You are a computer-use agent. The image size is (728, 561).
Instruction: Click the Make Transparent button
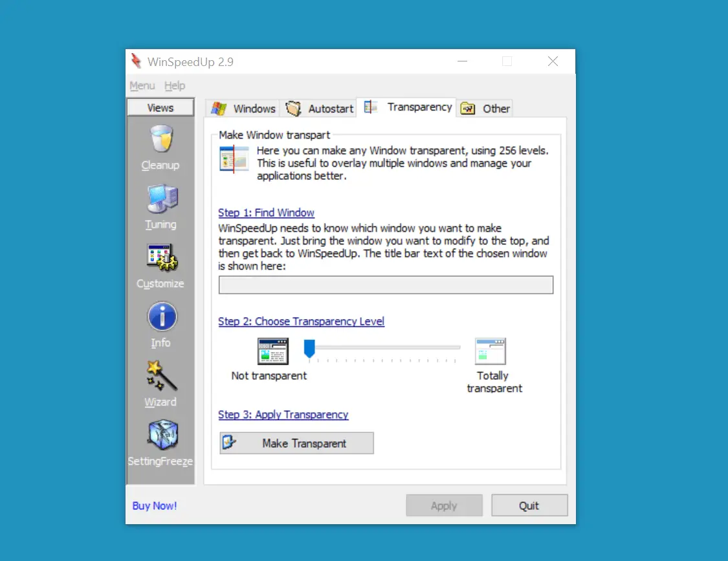coord(296,443)
